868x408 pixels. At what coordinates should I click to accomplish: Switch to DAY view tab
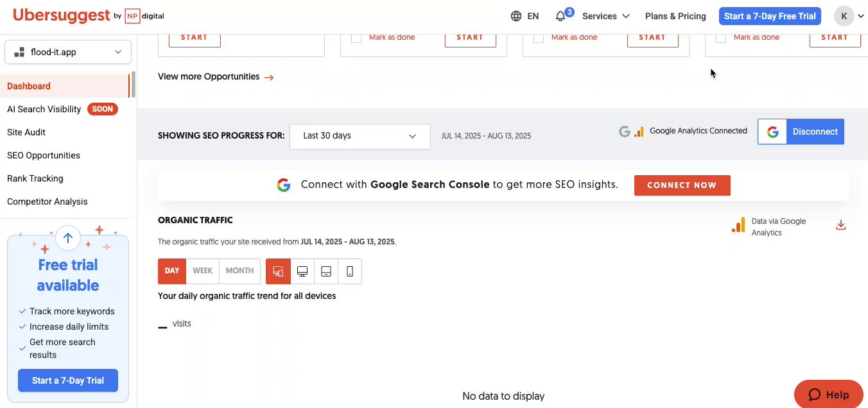pyautogui.click(x=172, y=271)
